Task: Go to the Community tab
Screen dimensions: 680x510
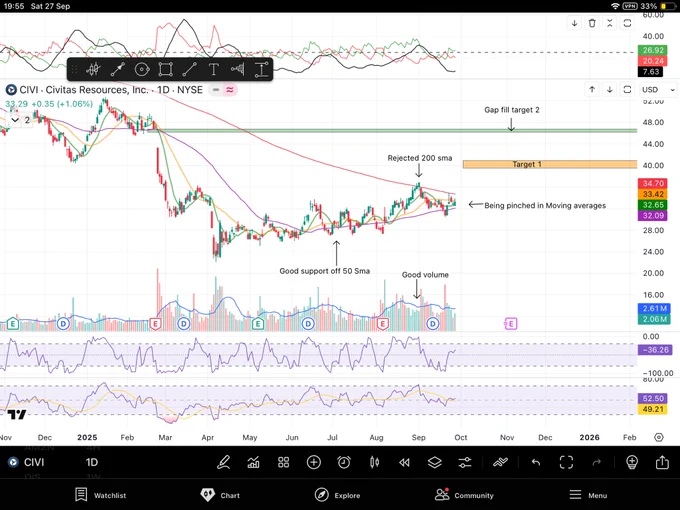Action: pos(464,494)
